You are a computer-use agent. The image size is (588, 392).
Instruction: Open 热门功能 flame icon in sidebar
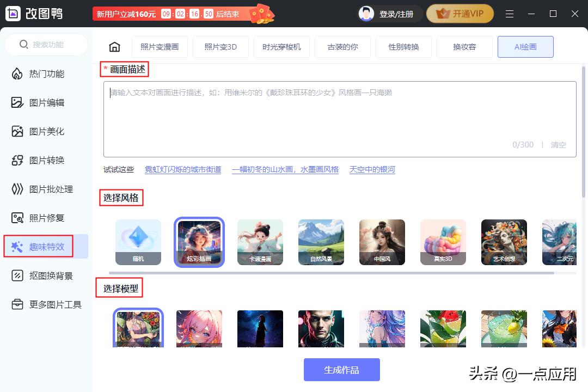click(x=17, y=74)
